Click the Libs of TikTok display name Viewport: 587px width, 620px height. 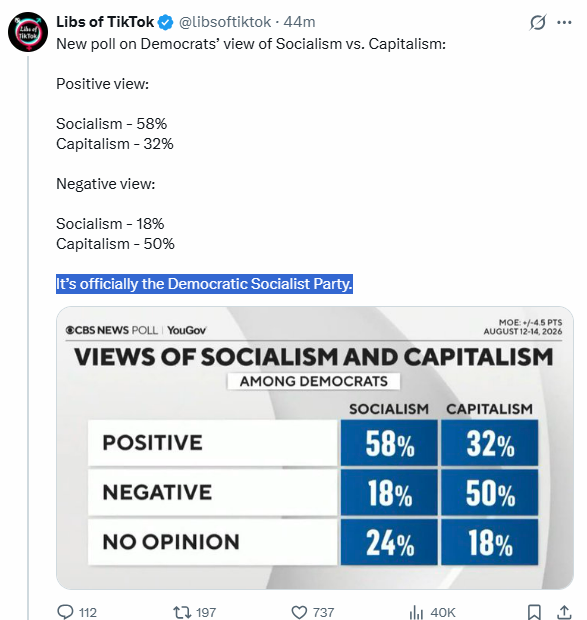tap(105, 22)
